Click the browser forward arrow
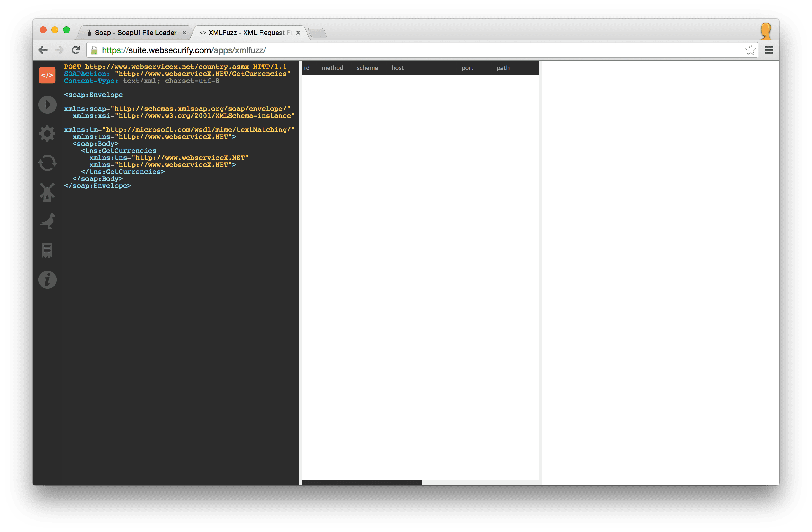The width and height of the screenshot is (812, 532). pos(59,50)
